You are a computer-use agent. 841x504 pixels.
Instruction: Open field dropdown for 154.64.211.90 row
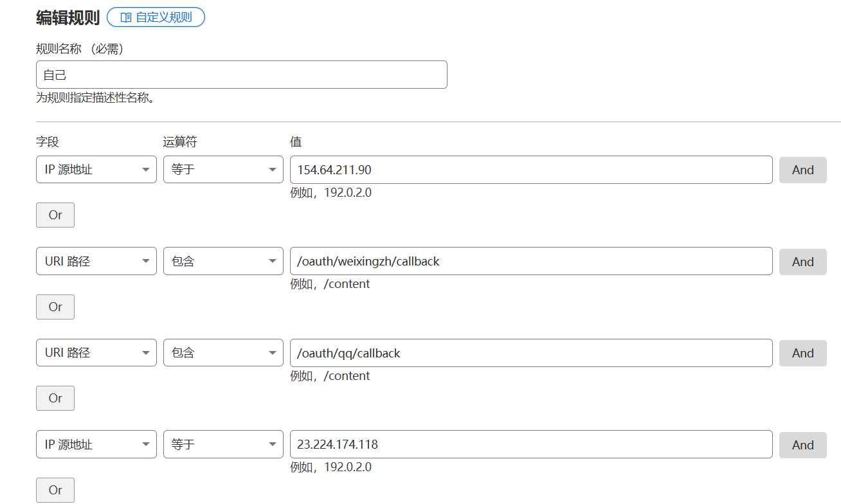point(96,170)
